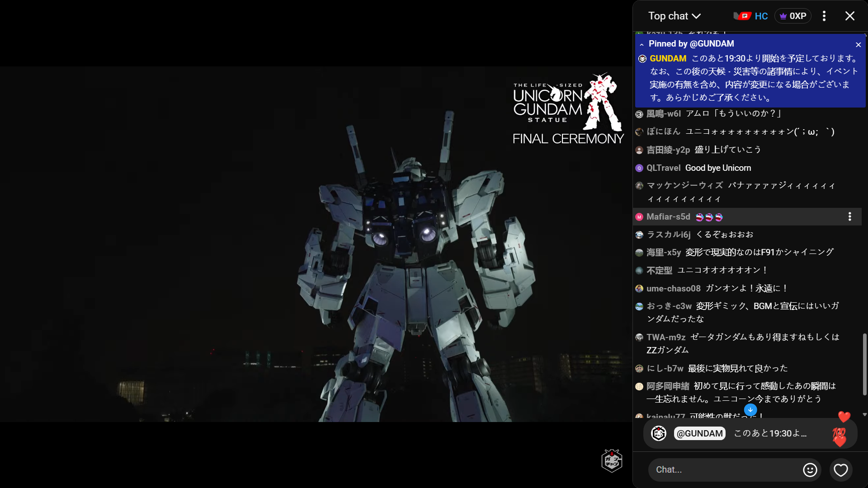
Task: Click the yellow GUNDAM channel name
Action: [x=668, y=59]
